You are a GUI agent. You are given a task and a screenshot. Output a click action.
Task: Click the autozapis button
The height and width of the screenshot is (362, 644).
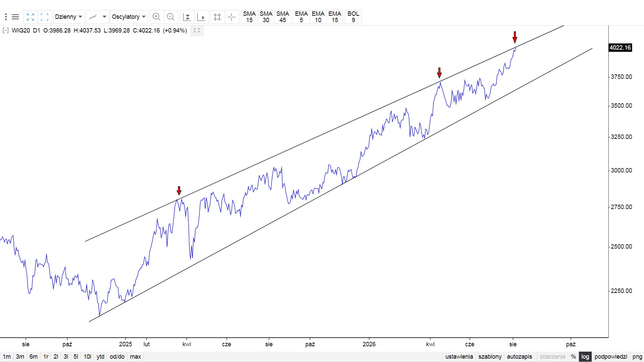pos(520,357)
